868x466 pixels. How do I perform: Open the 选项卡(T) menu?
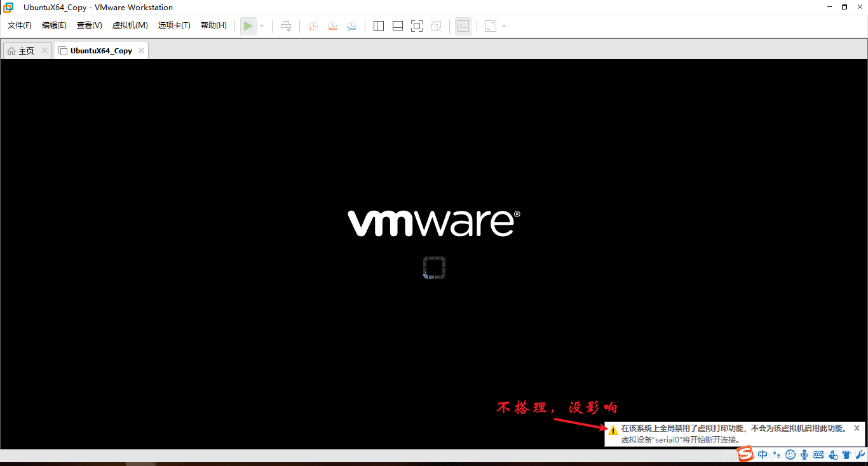click(174, 25)
